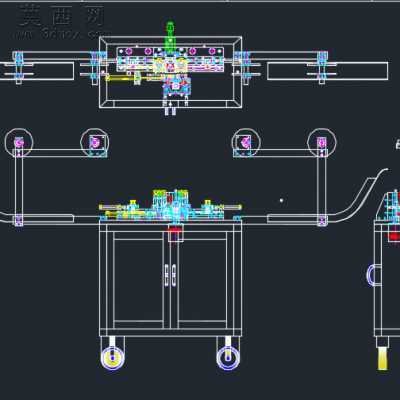
Task: Select the far-right roller circle in the front view
Action: coord(322,143)
